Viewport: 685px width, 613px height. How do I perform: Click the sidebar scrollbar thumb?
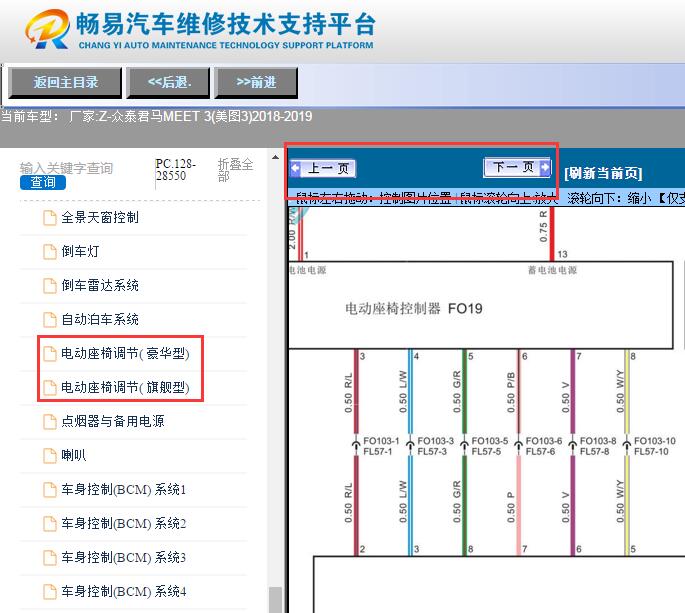275,599
